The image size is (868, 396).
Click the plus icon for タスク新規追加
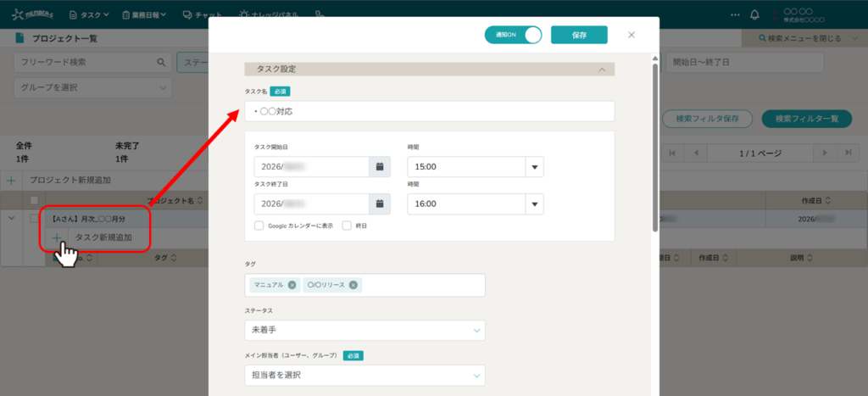pos(57,237)
